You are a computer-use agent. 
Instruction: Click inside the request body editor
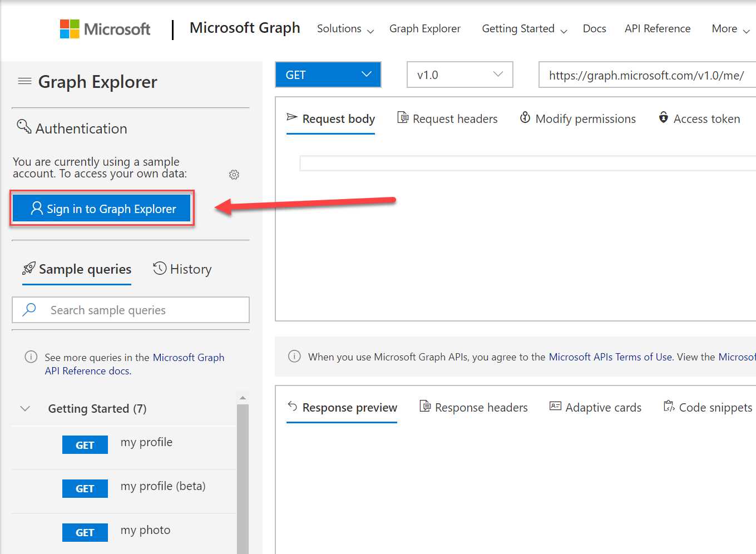(527, 163)
